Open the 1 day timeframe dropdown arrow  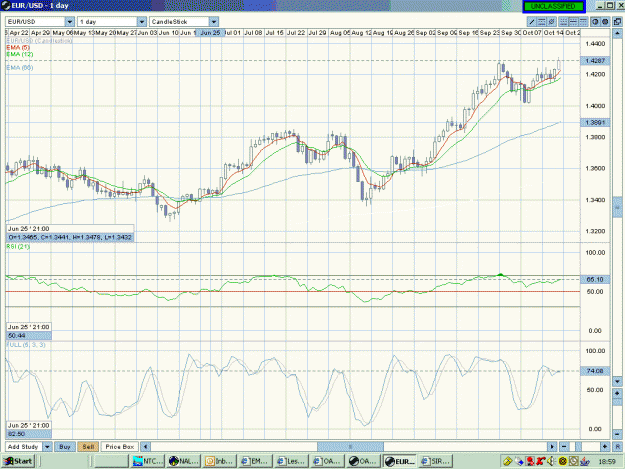pos(142,22)
